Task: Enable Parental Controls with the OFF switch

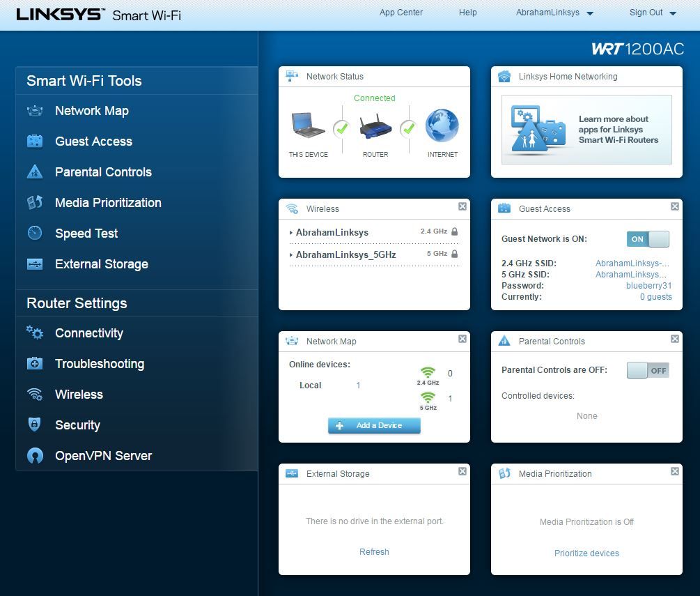Action: [x=649, y=370]
